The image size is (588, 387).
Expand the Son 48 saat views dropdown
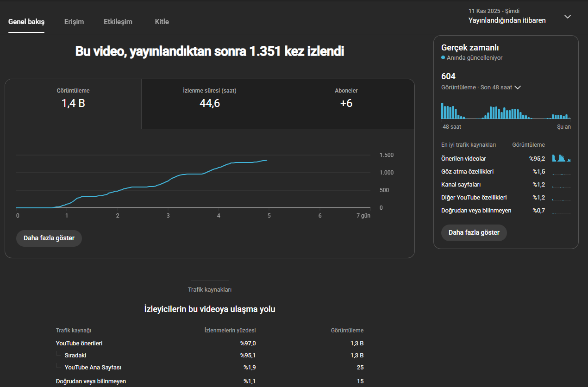[x=518, y=87]
